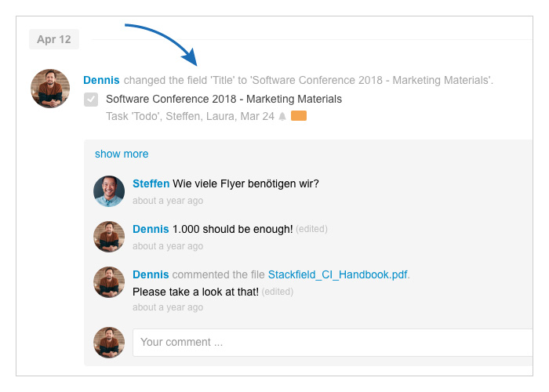Click the 'about a year ago' timestamp under the file comment
Image resolution: width=549 pixels, height=392 pixels.
pos(168,307)
